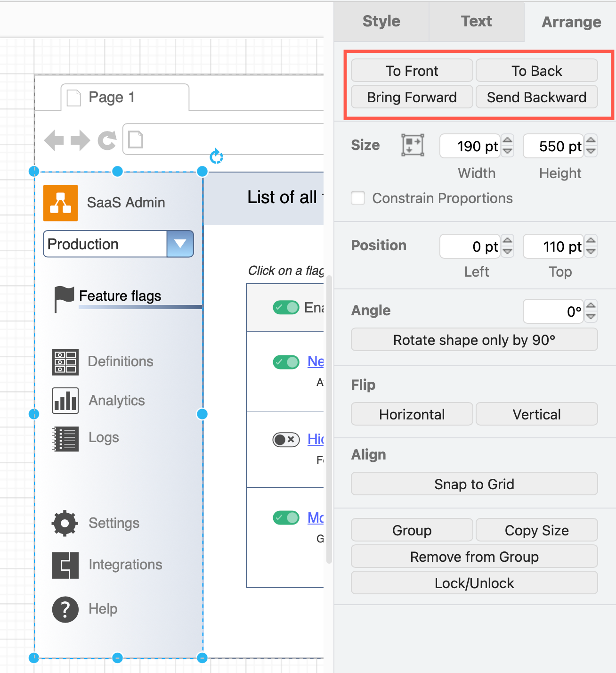Viewport: 616px width, 673px height.
Task: Select the Logs list icon
Action: pyautogui.click(x=65, y=438)
